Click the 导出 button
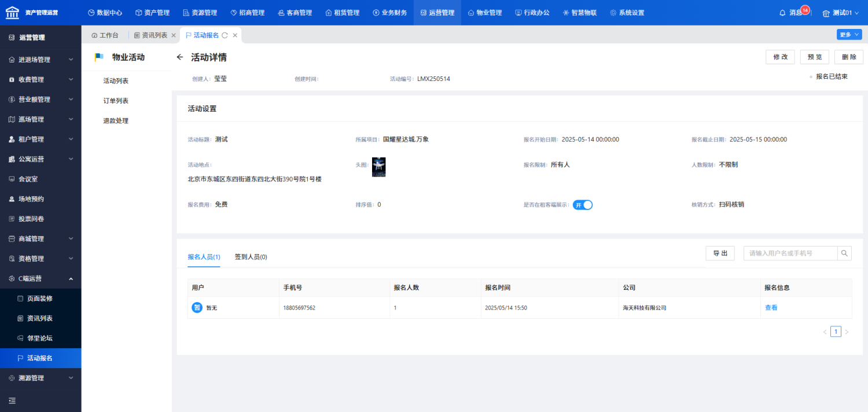This screenshot has height=412, width=868. click(720, 253)
